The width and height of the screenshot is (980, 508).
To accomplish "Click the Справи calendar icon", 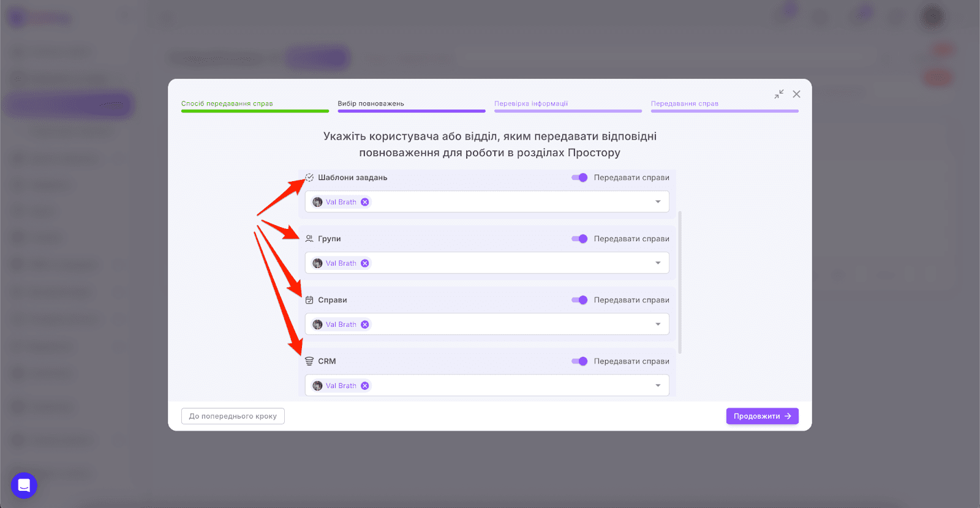I will click(309, 300).
